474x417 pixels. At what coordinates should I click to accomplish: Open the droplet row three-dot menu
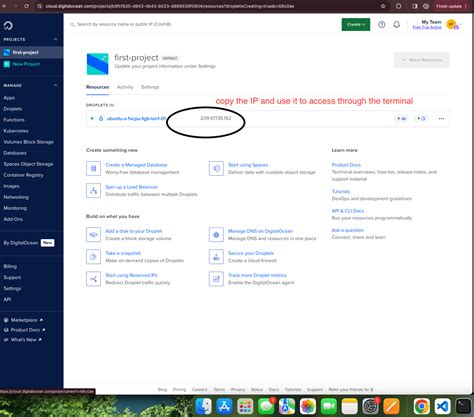point(441,119)
